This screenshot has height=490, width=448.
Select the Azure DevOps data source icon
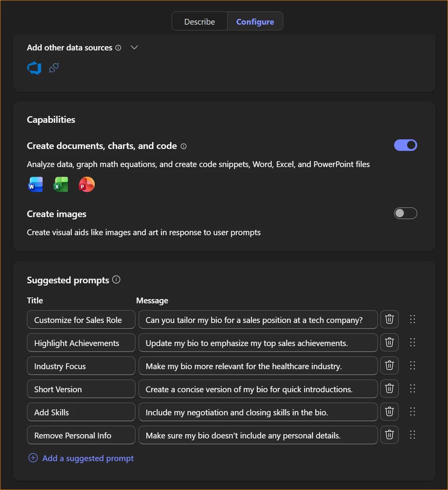[x=34, y=68]
